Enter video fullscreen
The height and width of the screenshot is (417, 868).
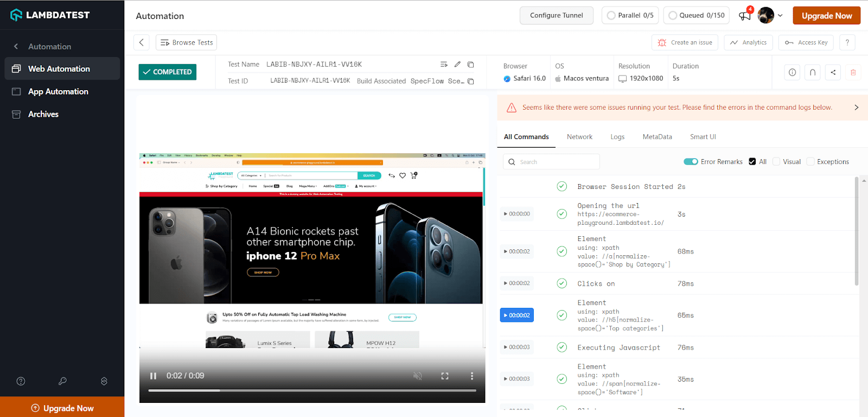point(445,376)
